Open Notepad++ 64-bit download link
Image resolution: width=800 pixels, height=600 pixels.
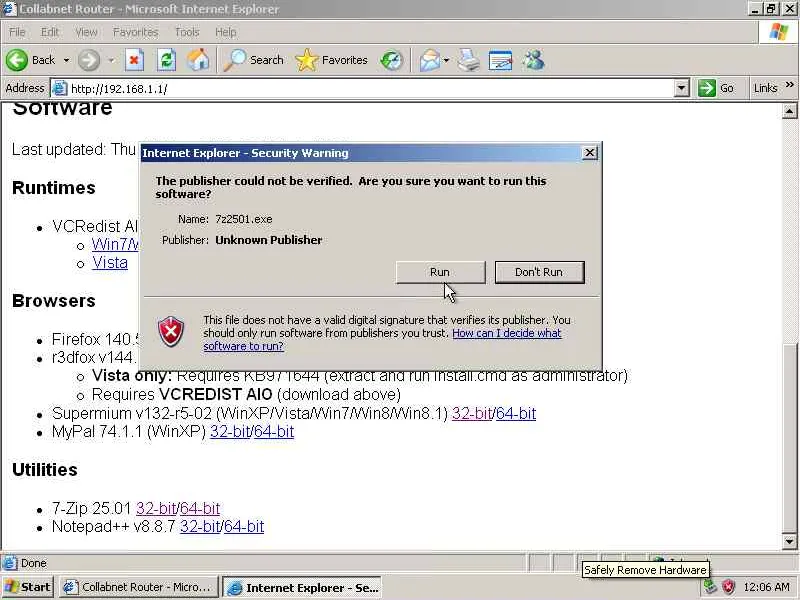pos(244,527)
